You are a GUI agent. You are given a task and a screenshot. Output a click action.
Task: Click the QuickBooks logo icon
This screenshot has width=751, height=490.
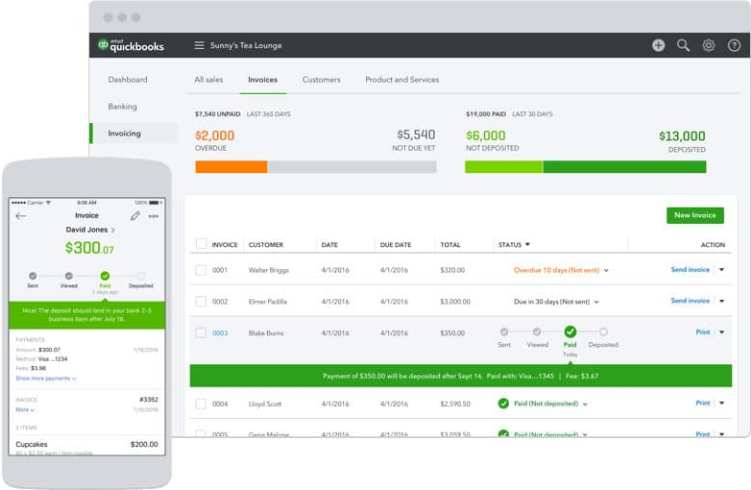pos(103,45)
